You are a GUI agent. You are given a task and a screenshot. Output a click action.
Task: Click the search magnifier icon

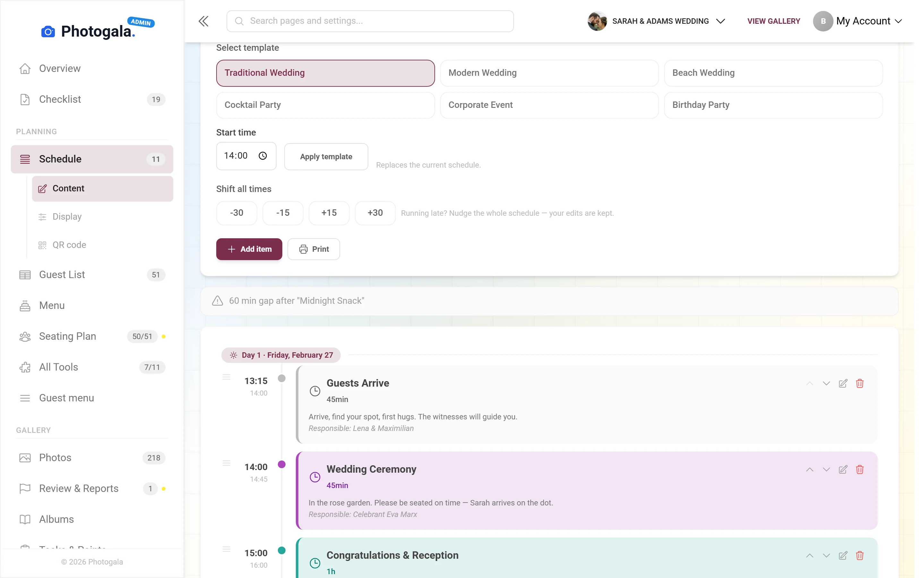[x=239, y=21]
